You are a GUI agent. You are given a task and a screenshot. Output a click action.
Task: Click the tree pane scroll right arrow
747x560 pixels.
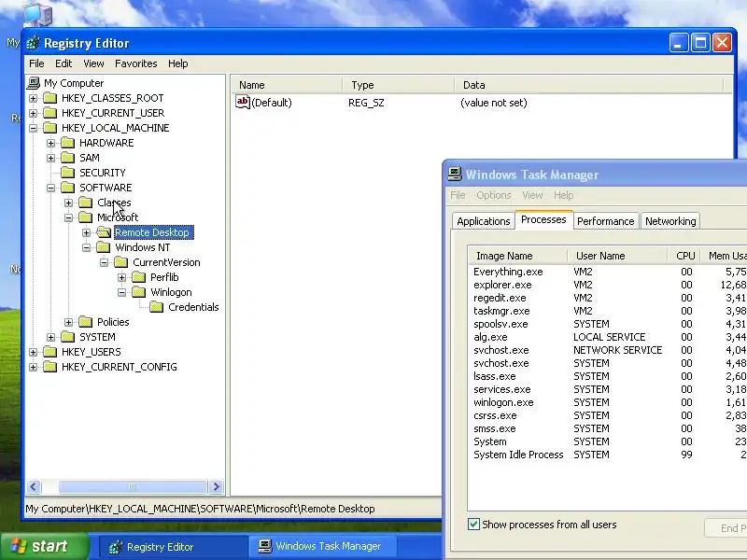(x=216, y=486)
